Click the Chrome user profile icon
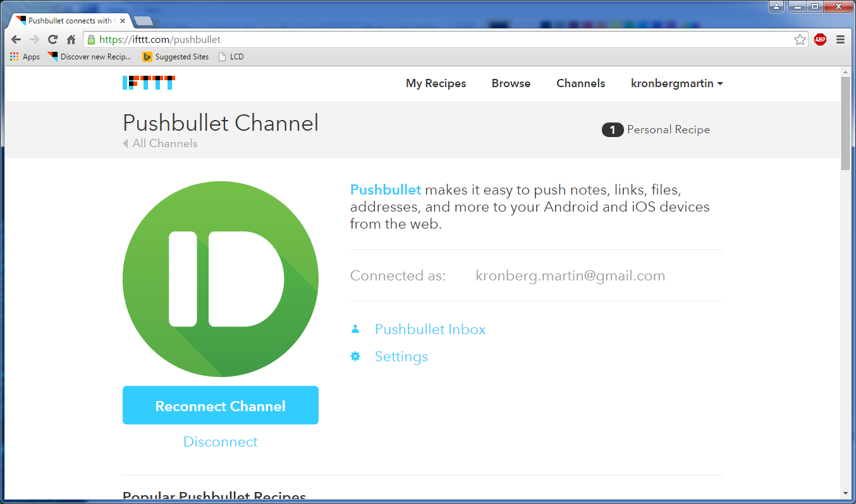 tap(776, 6)
